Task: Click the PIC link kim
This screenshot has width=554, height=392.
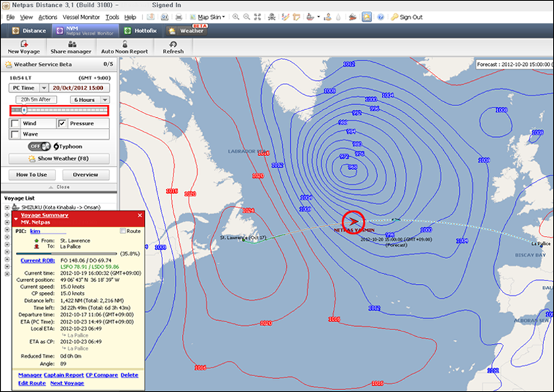Action: [x=35, y=231]
